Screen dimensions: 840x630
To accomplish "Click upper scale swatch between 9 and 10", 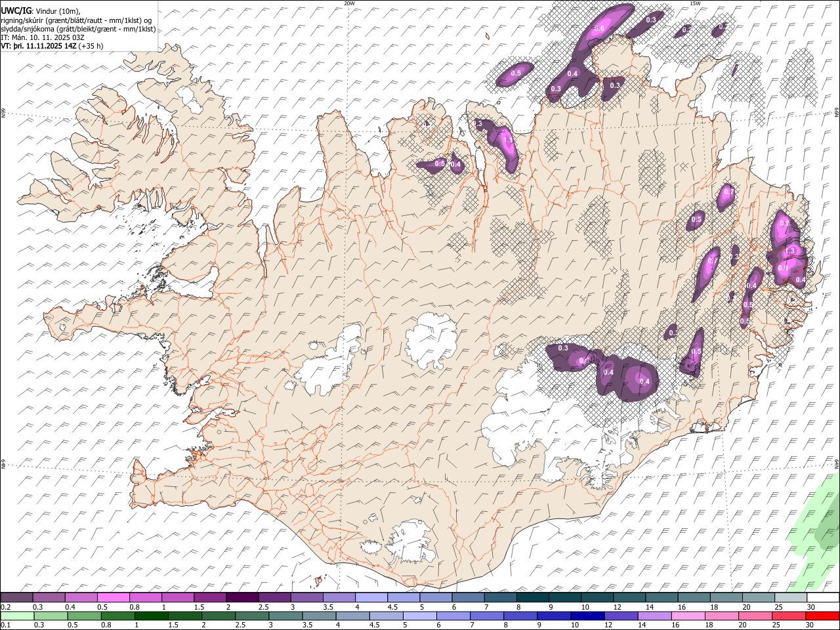I will click(564, 597).
